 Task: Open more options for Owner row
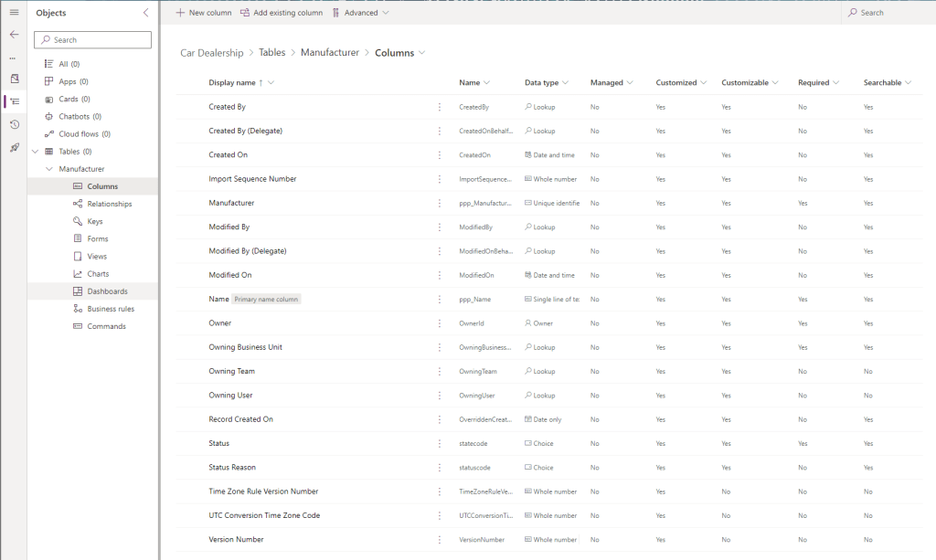tap(439, 323)
